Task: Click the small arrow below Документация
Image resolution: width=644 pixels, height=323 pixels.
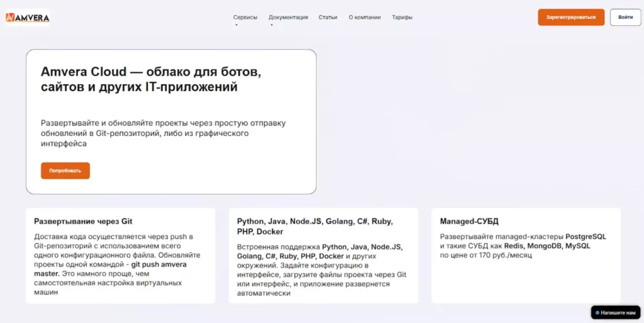Action: point(272,25)
